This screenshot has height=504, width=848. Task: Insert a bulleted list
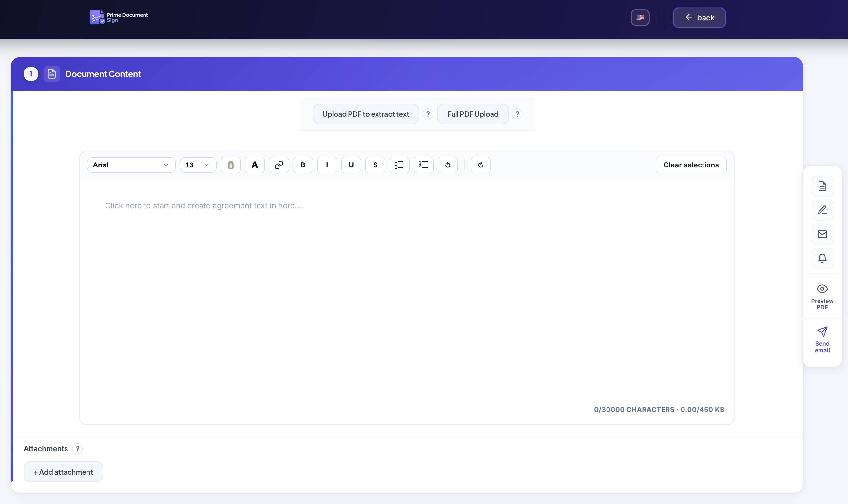(x=399, y=165)
